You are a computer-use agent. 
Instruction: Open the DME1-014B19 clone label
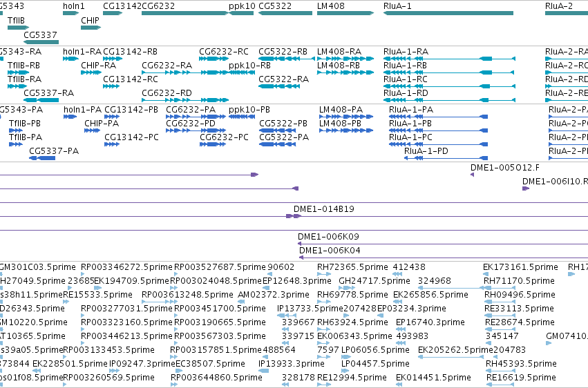click(x=324, y=209)
